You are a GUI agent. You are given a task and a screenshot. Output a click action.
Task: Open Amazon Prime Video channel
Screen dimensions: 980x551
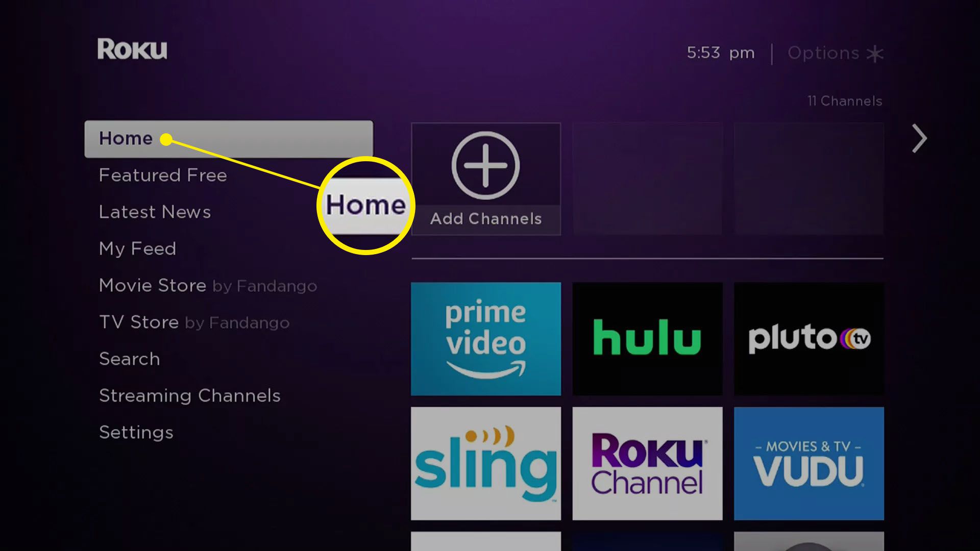485,338
